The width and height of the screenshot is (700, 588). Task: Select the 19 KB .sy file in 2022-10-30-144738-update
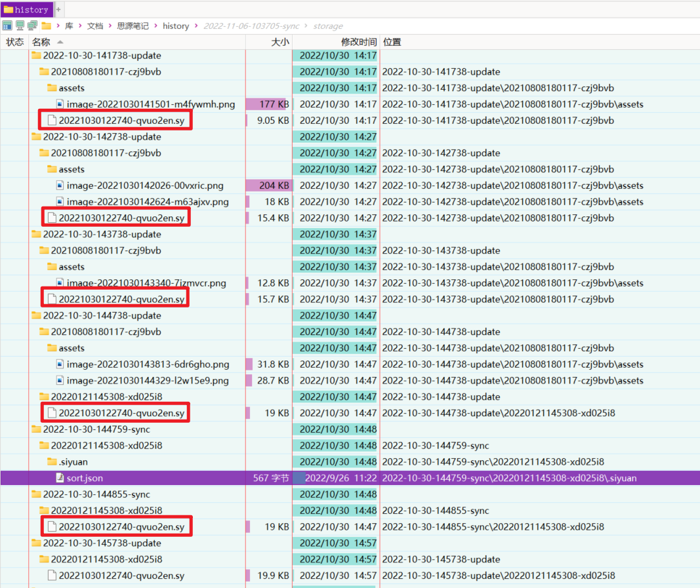pyautogui.click(x=121, y=413)
